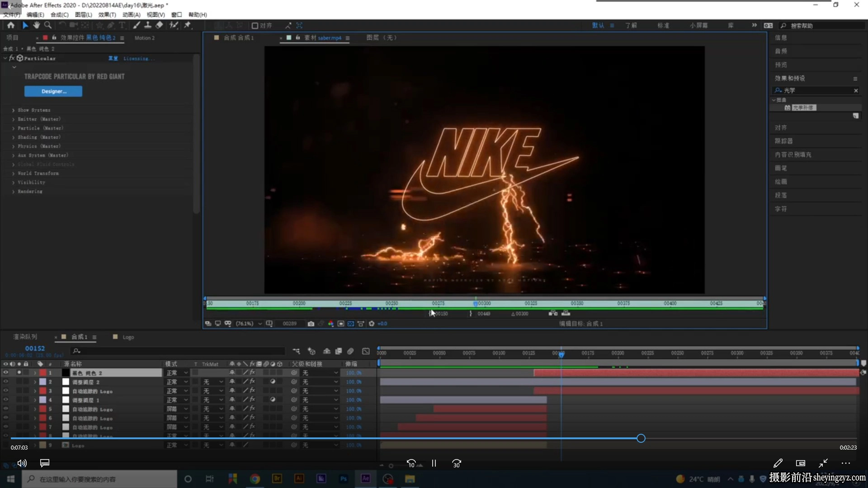Open the graph editor icon

pos(366,351)
